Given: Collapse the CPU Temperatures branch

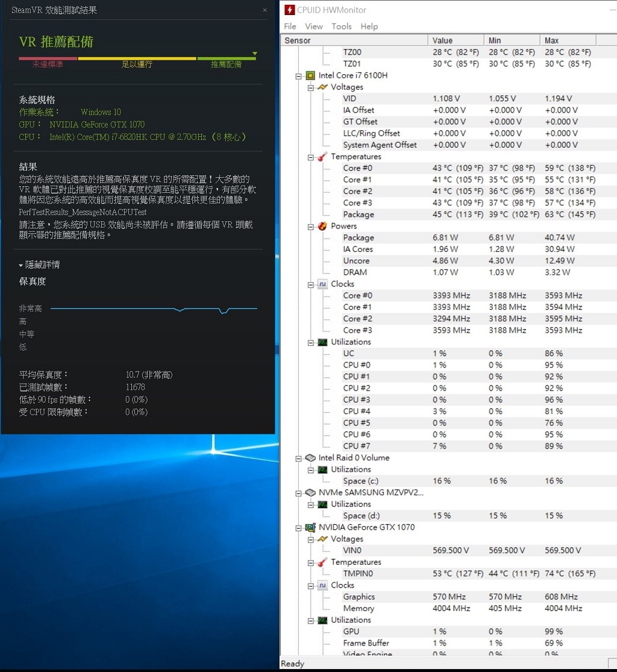Looking at the screenshot, I should pos(311,157).
